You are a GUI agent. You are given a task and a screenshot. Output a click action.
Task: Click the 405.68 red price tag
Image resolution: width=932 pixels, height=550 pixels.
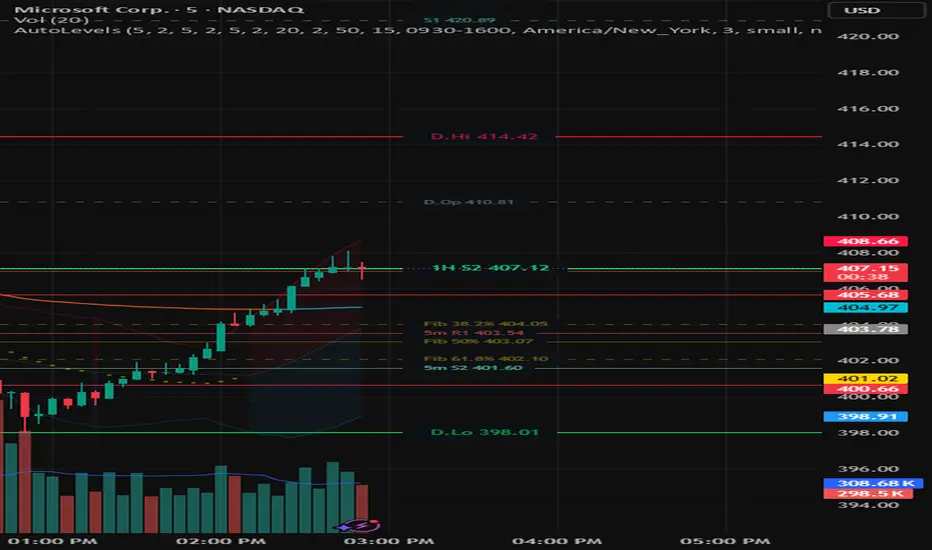865,295
